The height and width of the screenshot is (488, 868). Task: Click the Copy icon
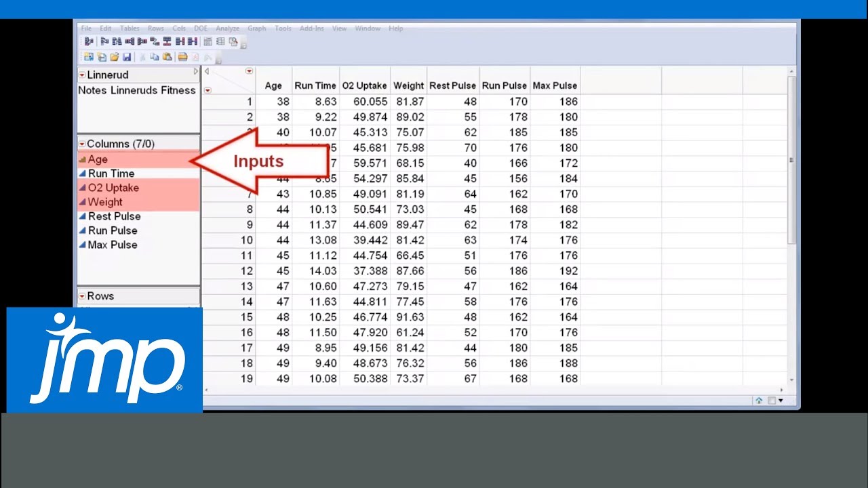pyautogui.click(x=155, y=57)
